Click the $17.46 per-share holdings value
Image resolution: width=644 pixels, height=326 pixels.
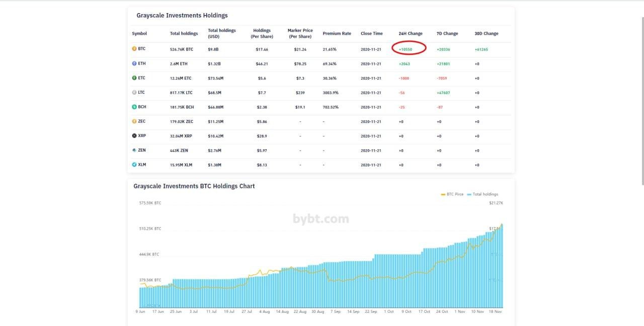(x=262, y=49)
